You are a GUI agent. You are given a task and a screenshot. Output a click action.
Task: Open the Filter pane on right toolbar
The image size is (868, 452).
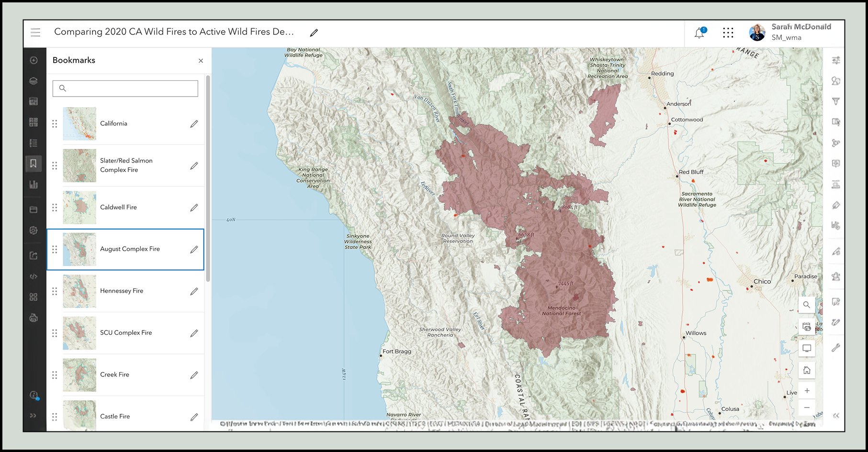point(836,101)
